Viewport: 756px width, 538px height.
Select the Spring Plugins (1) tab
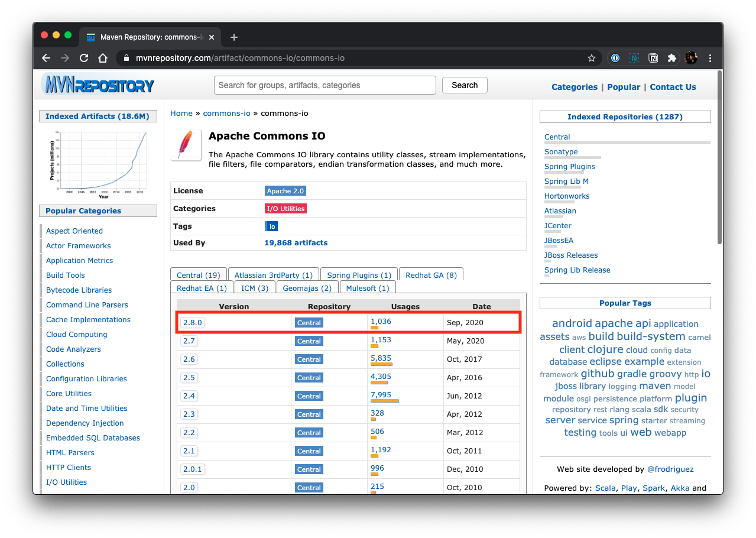click(x=359, y=275)
